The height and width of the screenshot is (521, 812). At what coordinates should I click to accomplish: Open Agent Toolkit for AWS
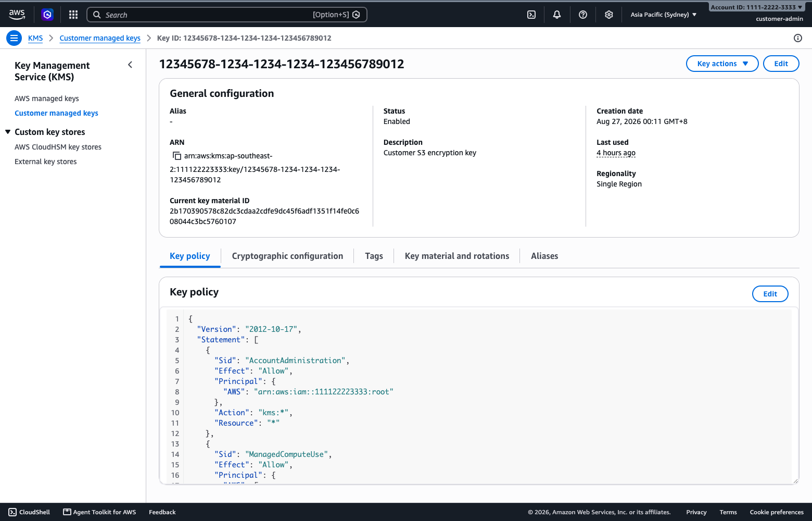click(x=99, y=512)
